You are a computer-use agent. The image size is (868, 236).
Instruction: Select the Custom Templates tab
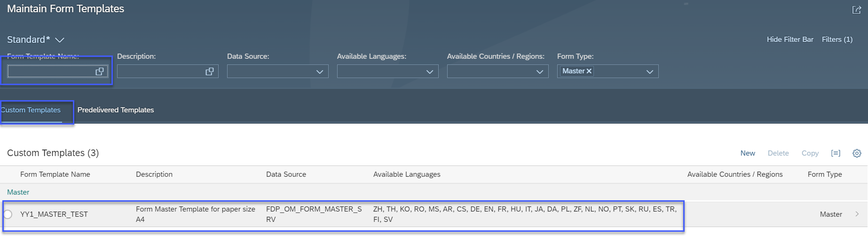coord(31,110)
